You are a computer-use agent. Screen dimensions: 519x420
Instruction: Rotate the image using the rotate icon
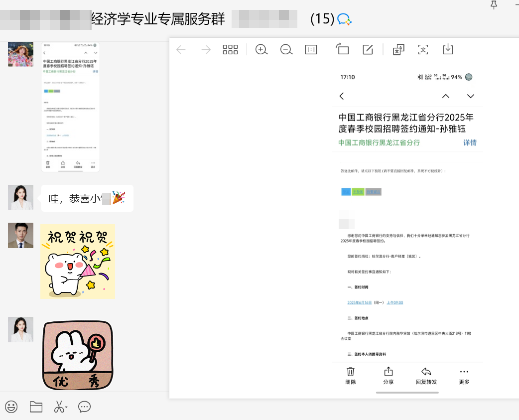342,49
